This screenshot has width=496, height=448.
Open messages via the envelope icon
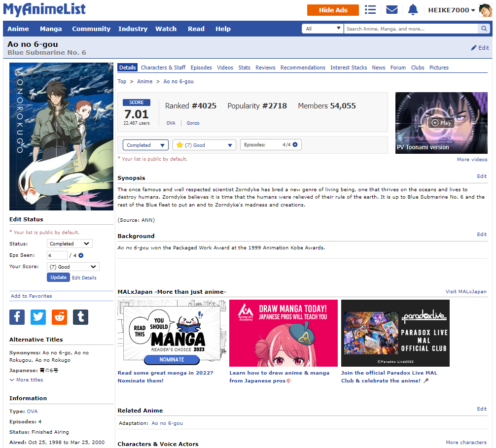[x=391, y=10]
